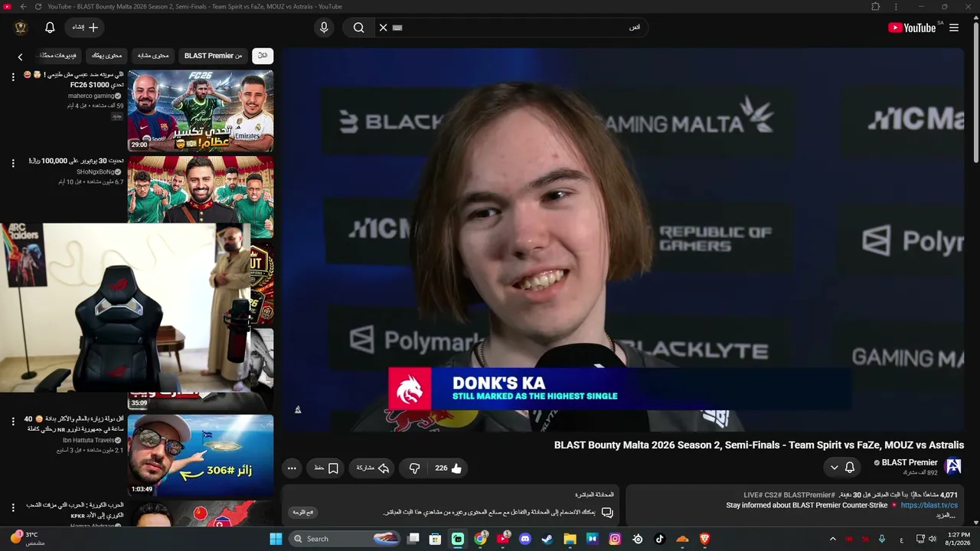Go back with the browser back arrow
Image resolution: width=980 pixels, height=551 pixels.
coord(23,7)
